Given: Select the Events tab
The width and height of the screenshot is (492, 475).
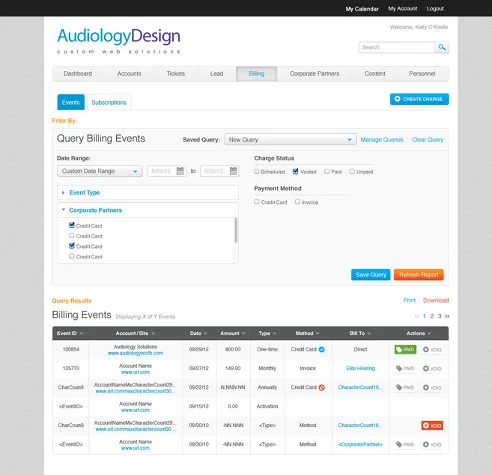Looking at the screenshot, I should tap(71, 102).
